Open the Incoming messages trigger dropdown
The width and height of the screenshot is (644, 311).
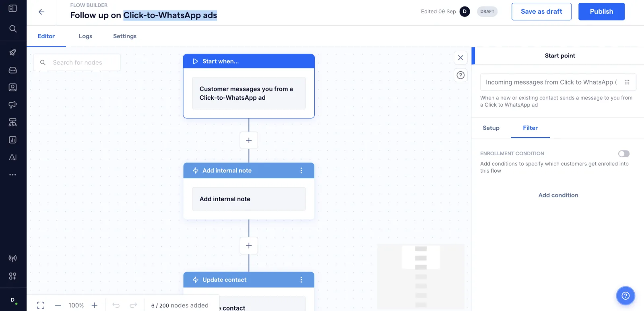point(558,82)
